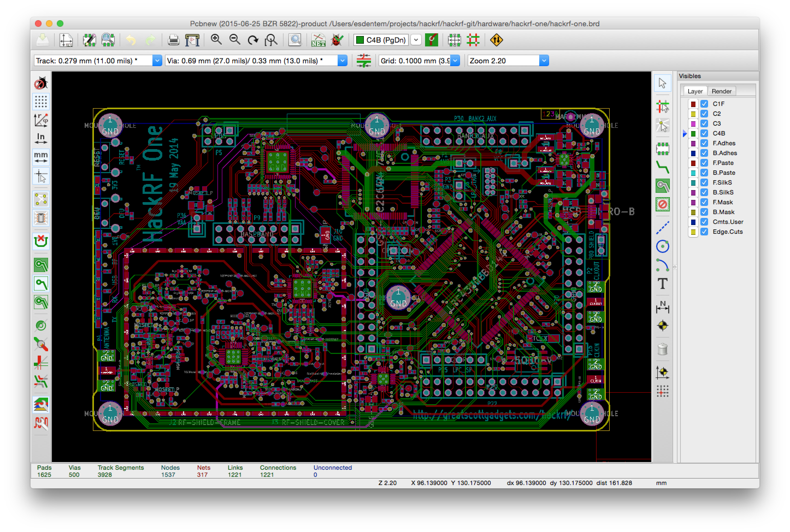
Task: Click the Print board icon
Action: coord(173,40)
